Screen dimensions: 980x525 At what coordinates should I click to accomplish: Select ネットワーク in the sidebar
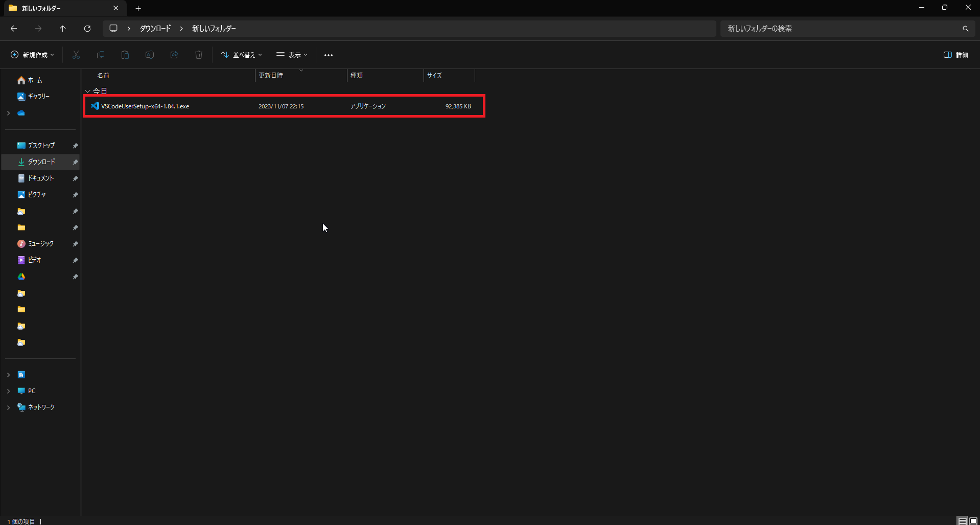[41, 407]
